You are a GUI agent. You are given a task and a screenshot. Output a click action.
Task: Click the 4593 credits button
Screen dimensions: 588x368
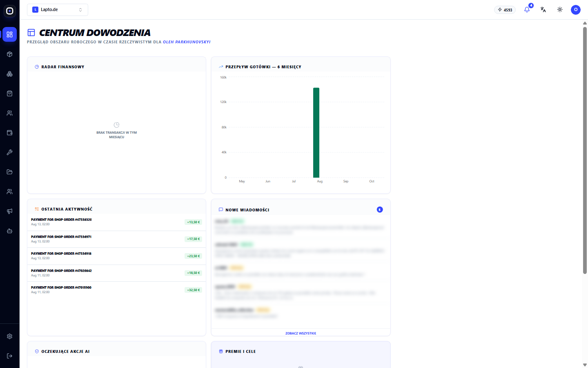tap(505, 10)
